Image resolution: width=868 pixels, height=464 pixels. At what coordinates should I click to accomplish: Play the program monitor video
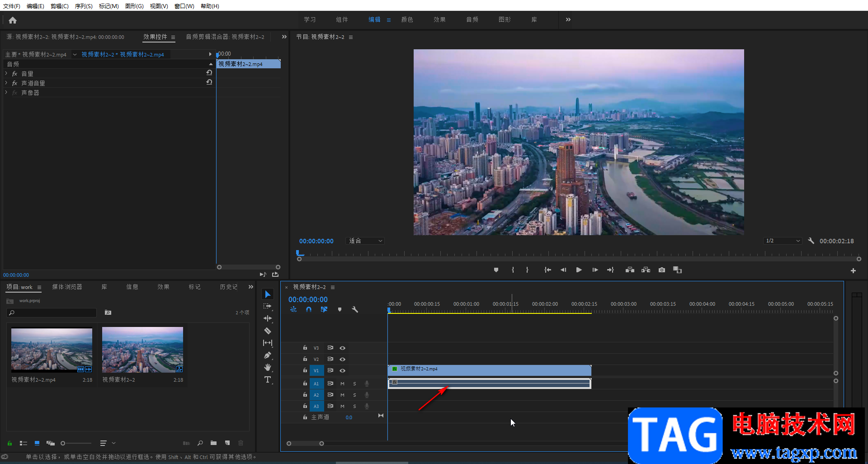579,270
